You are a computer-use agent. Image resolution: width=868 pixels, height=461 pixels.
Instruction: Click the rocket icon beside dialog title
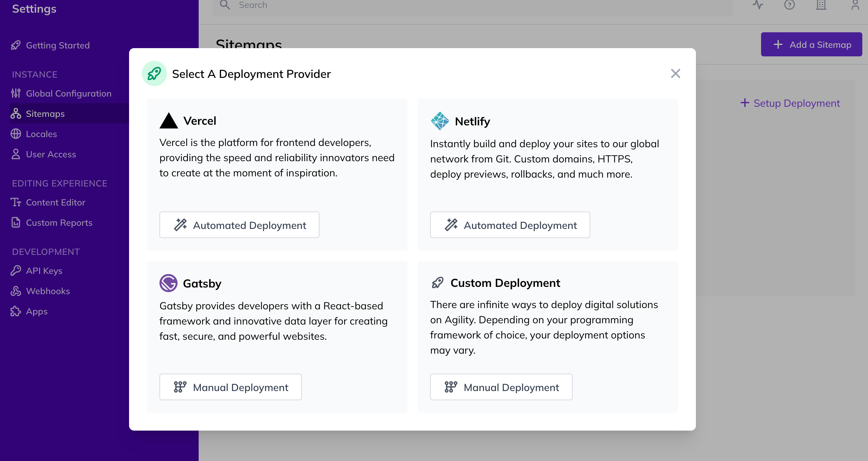click(154, 73)
